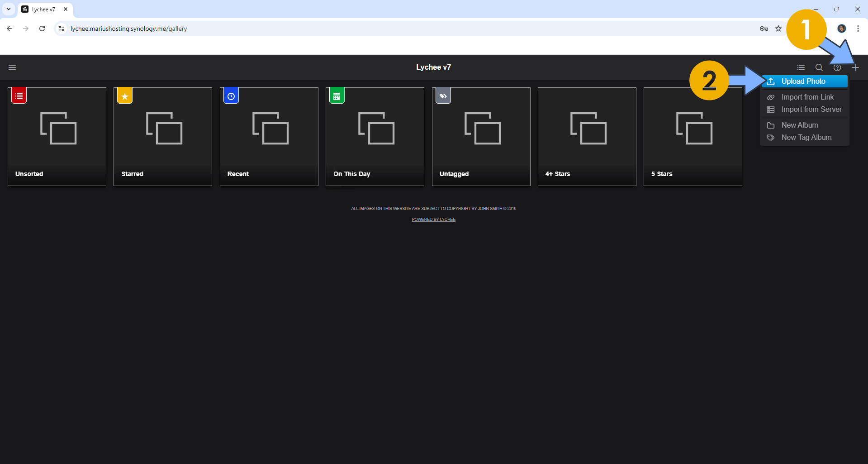Click the plus icon to add content

coord(855,67)
